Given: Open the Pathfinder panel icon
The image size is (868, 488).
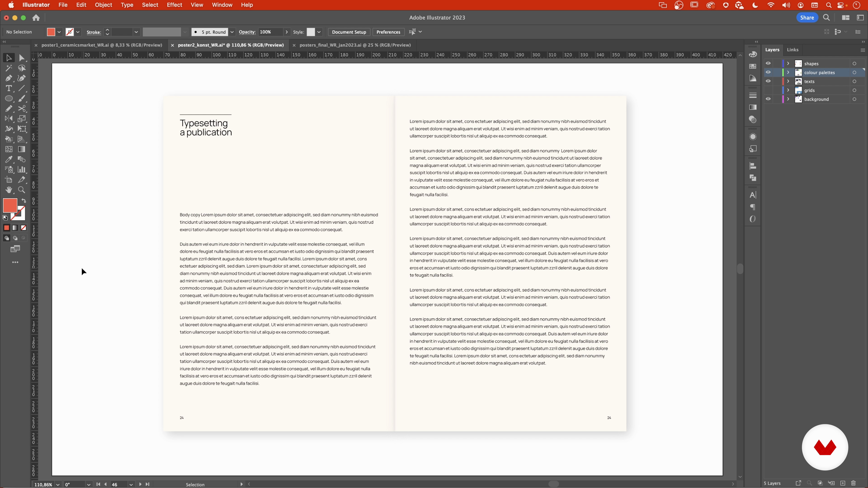Looking at the screenshot, I should pyautogui.click(x=753, y=178).
